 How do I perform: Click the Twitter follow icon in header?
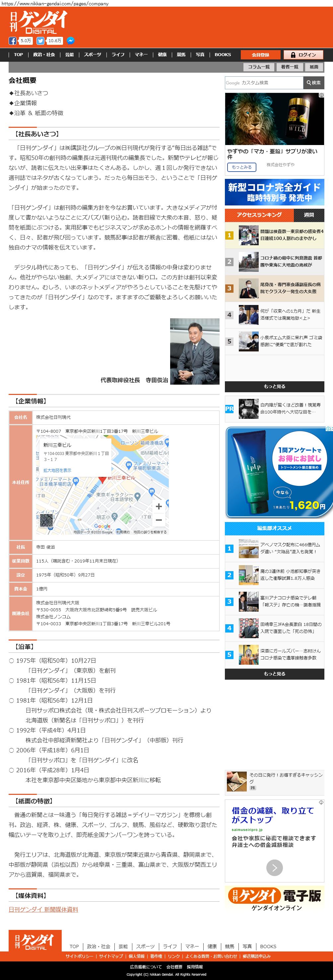(40, 41)
